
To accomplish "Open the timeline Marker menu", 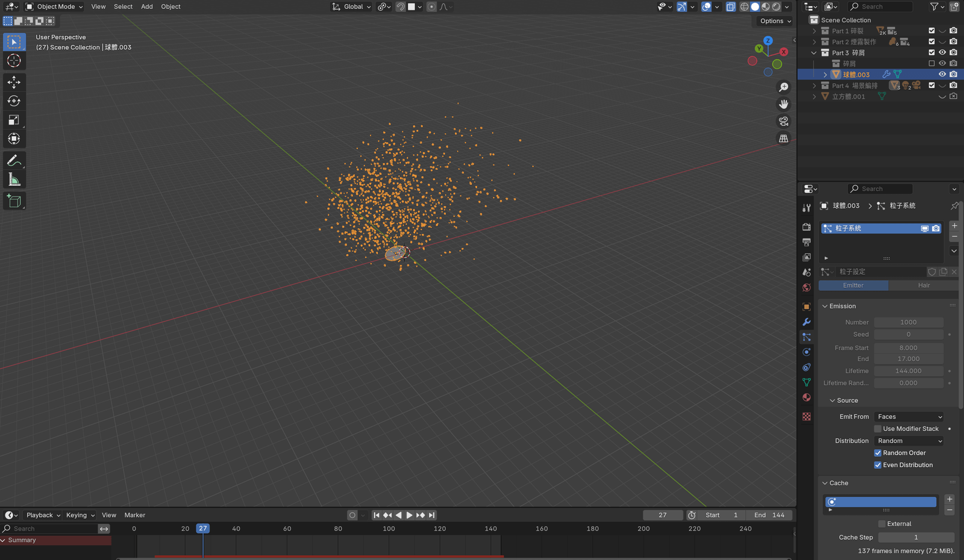I will 135,515.
